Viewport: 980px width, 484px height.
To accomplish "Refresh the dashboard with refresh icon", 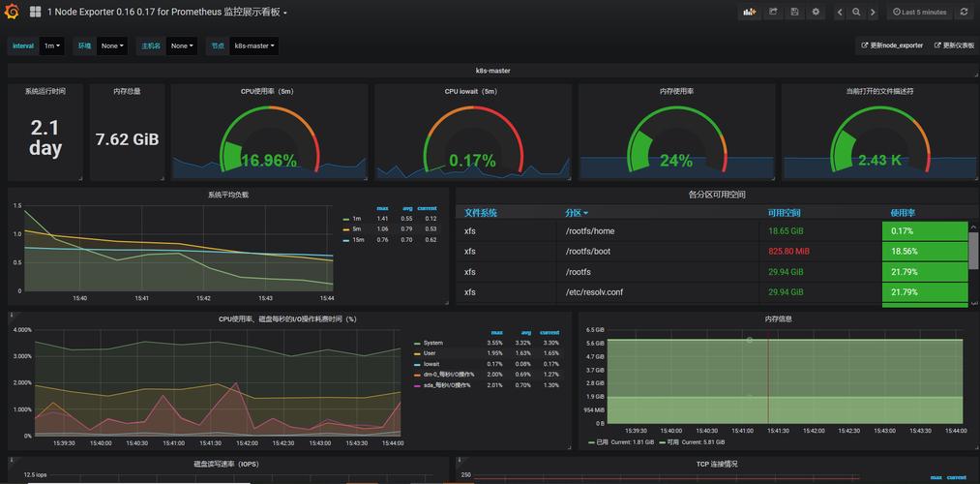I will pyautogui.click(x=963, y=13).
